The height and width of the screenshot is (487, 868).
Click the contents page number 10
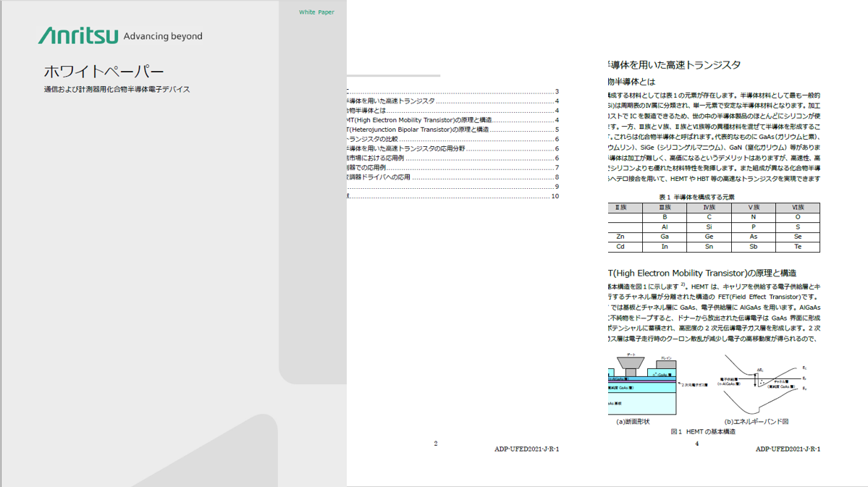click(x=555, y=196)
